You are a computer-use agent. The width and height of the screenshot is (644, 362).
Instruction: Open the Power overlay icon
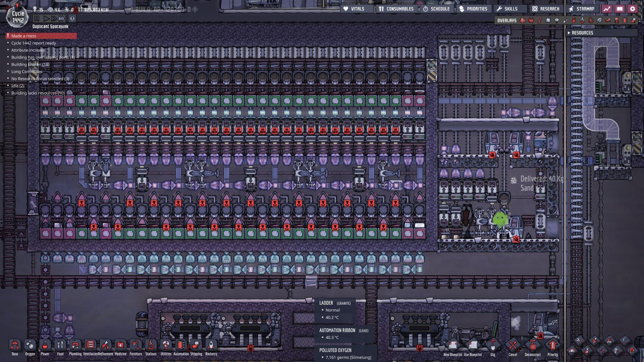point(531,20)
